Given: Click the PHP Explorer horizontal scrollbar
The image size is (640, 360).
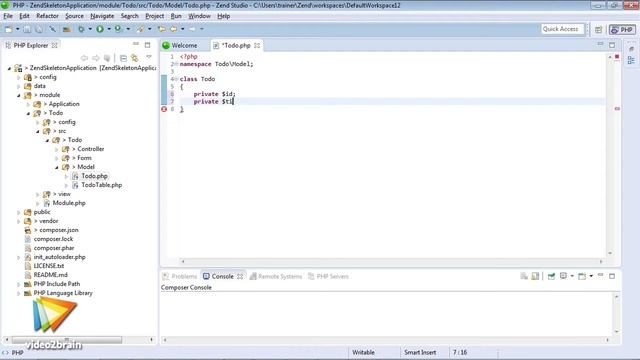Looking at the screenshot, I should coord(67,340).
